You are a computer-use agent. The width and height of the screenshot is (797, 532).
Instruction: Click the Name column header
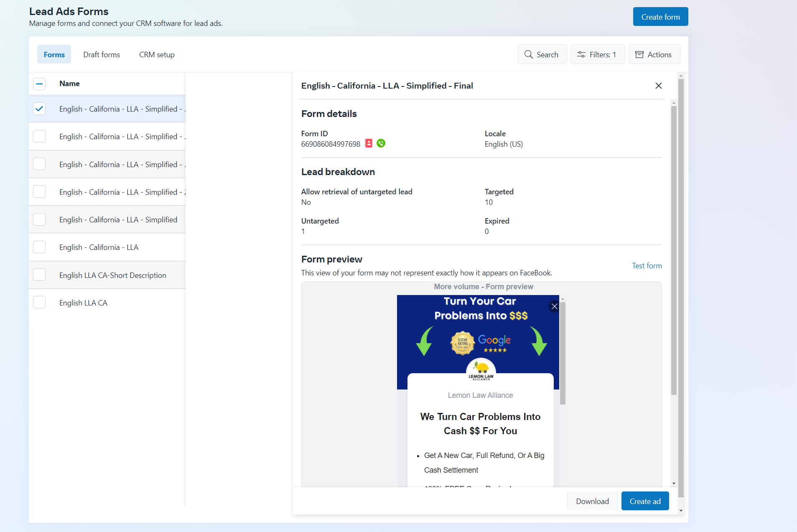point(69,84)
